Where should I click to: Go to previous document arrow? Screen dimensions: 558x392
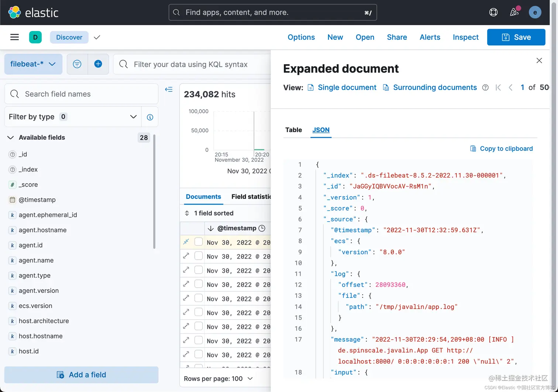tap(511, 88)
